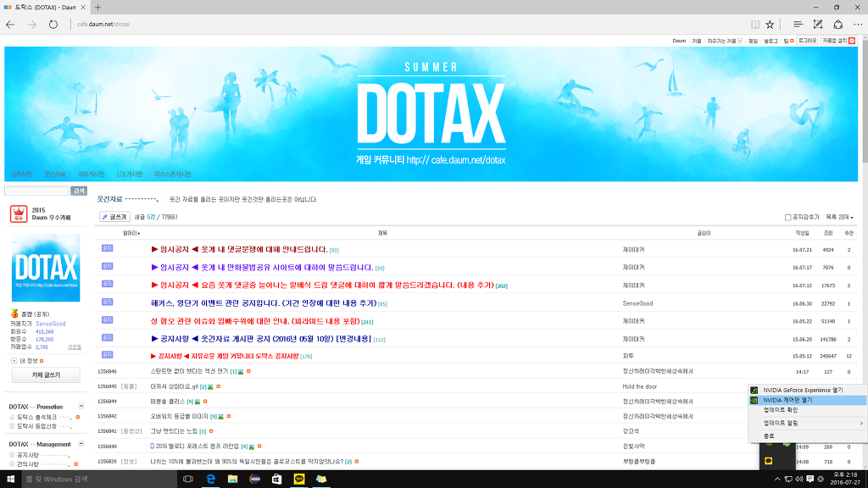Click the taskbar clock showing 2016-07-27
868x488 pixels.
pos(845,480)
